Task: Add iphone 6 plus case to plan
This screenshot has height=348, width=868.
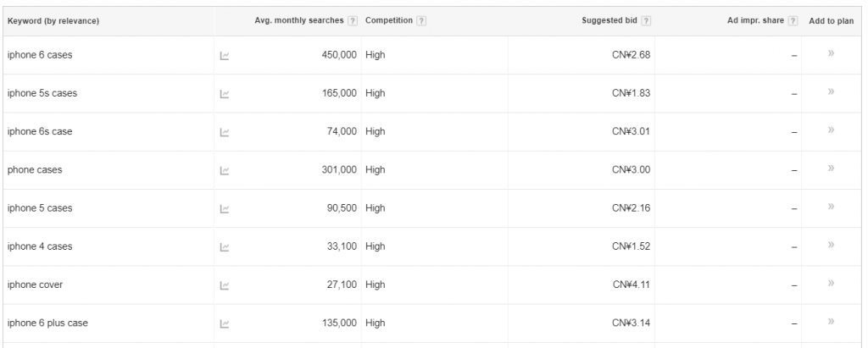Action: tap(831, 323)
